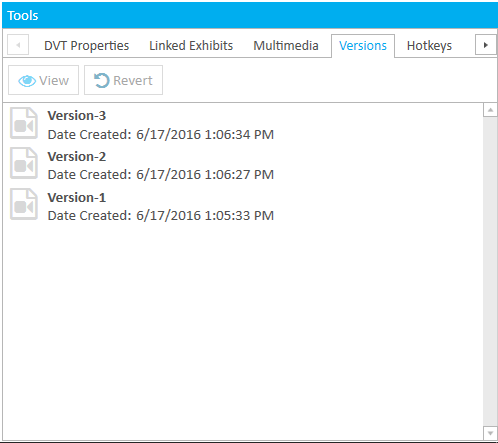The width and height of the screenshot is (498, 443).
Task: Switch to the DVT Properties tab
Action: click(86, 46)
